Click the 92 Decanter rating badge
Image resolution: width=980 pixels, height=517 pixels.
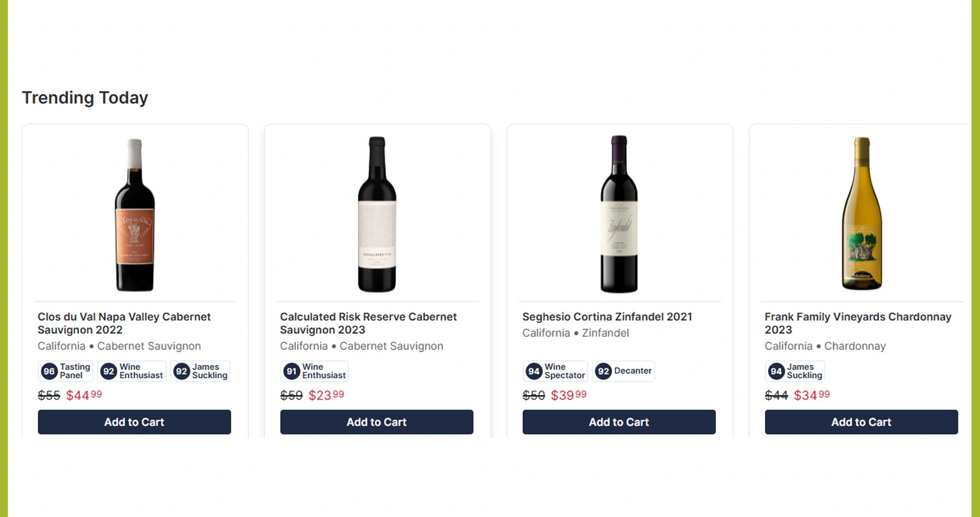pos(623,372)
